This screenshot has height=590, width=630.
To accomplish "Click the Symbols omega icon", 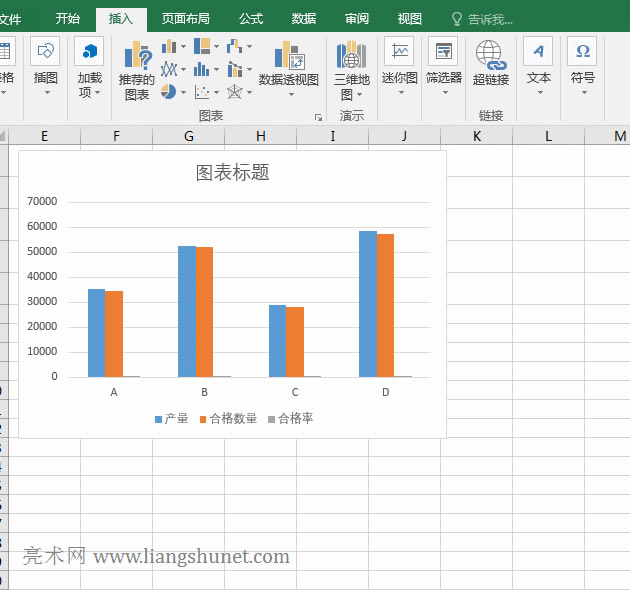I will pyautogui.click(x=582, y=54).
